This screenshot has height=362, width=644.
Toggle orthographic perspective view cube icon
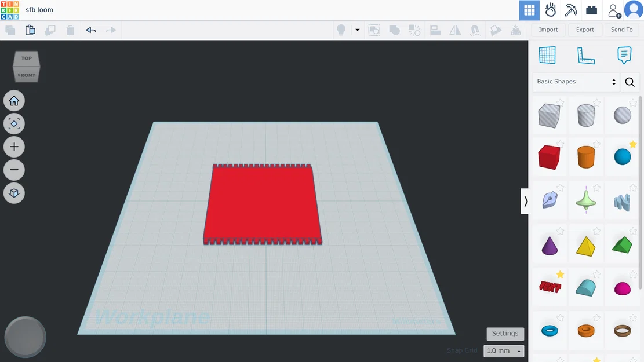[x=14, y=193]
